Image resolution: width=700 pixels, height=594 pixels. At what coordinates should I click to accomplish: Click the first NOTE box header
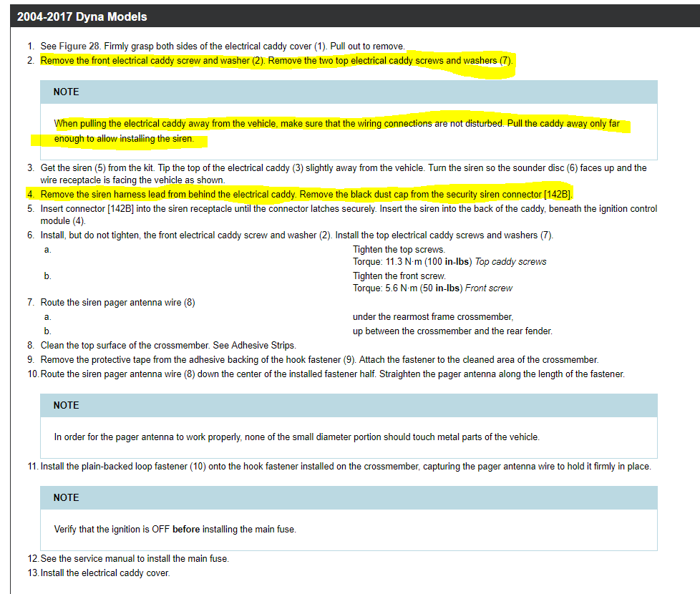[67, 92]
